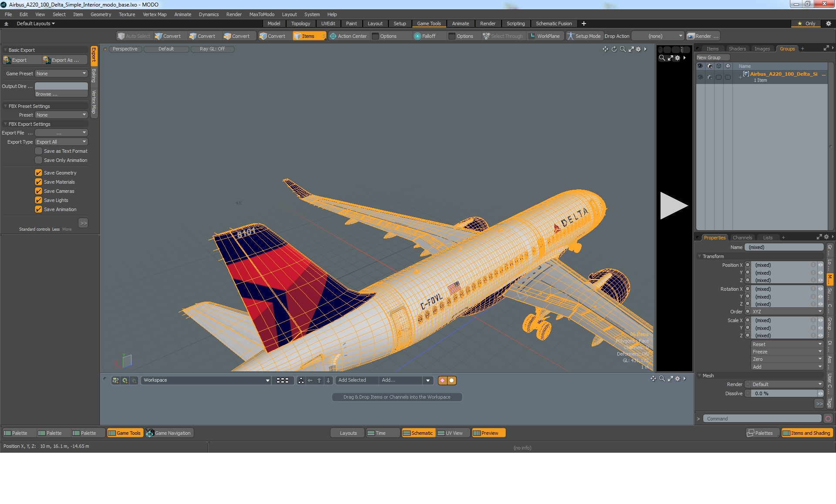836x504 pixels.
Task: Activate Setup Mode
Action: pos(583,36)
